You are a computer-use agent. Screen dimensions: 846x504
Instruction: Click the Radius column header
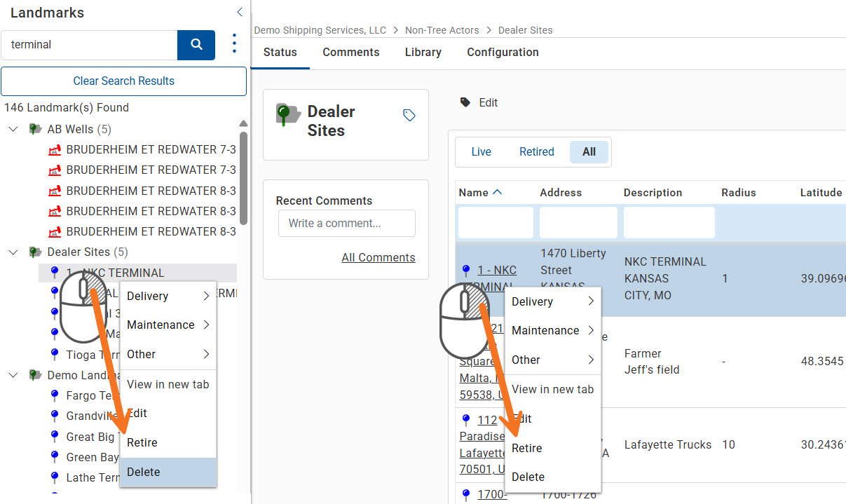point(739,192)
